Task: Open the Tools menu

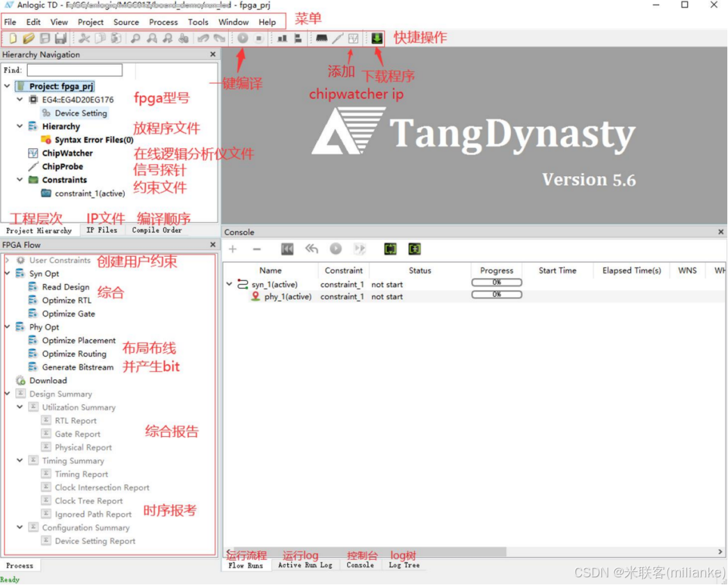Action: pyautogui.click(x=198, y=22)
